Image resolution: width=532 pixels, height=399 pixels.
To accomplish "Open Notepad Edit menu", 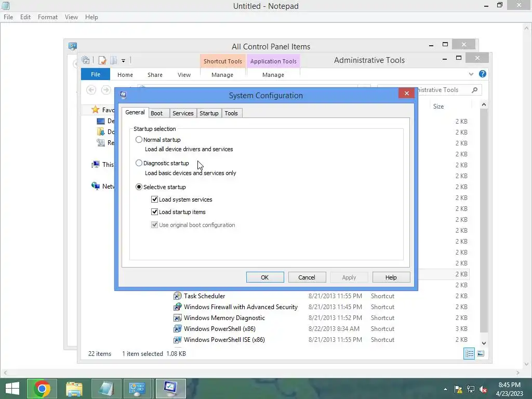I will coord(25,17).
